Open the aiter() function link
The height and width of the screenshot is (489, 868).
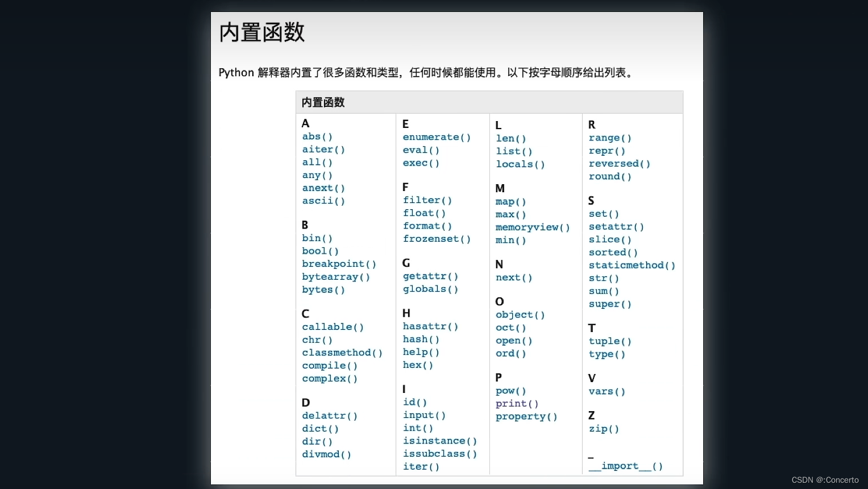pyautogui.click(x=323, y=150)
